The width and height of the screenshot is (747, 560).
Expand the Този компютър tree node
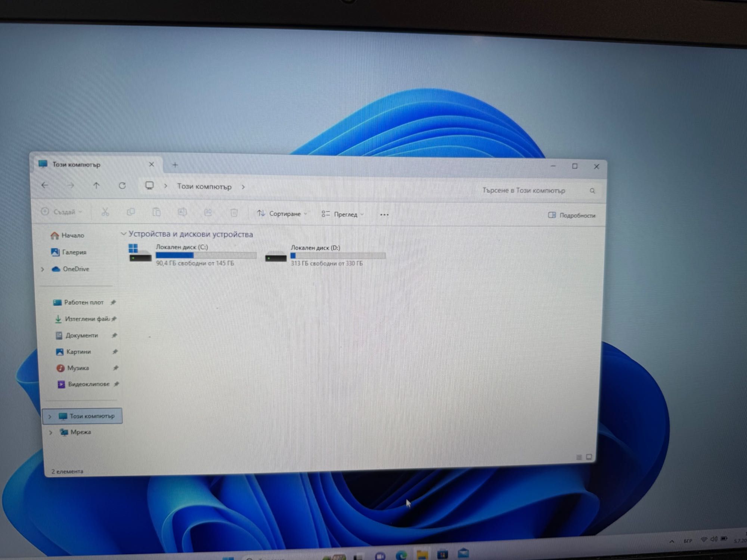[50, 416]
